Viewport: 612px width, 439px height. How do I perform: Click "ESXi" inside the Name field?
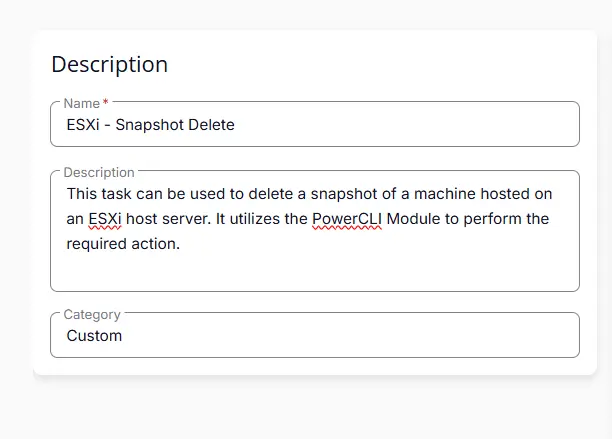85,125
